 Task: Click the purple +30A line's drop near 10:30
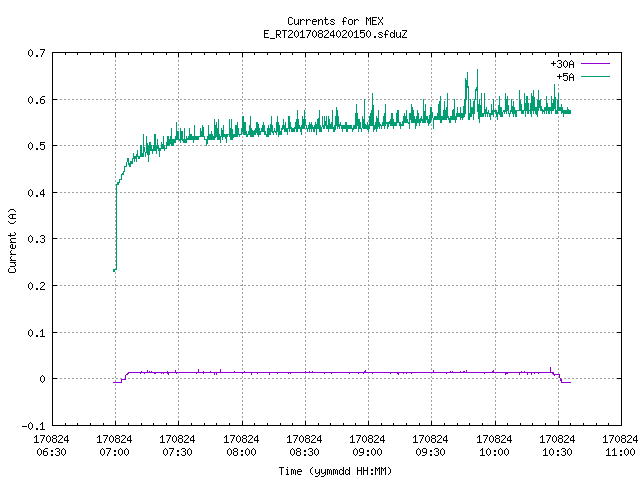point(560,378)
